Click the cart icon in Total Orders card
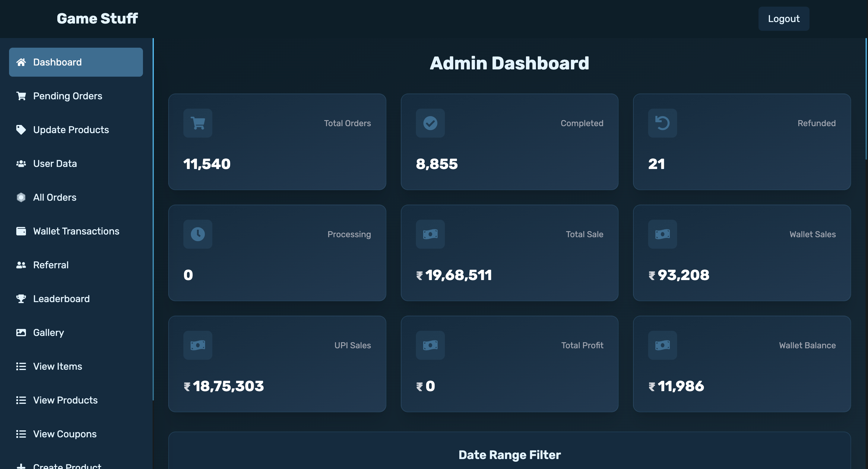868x469 pixels. click(x=198, y=123)
